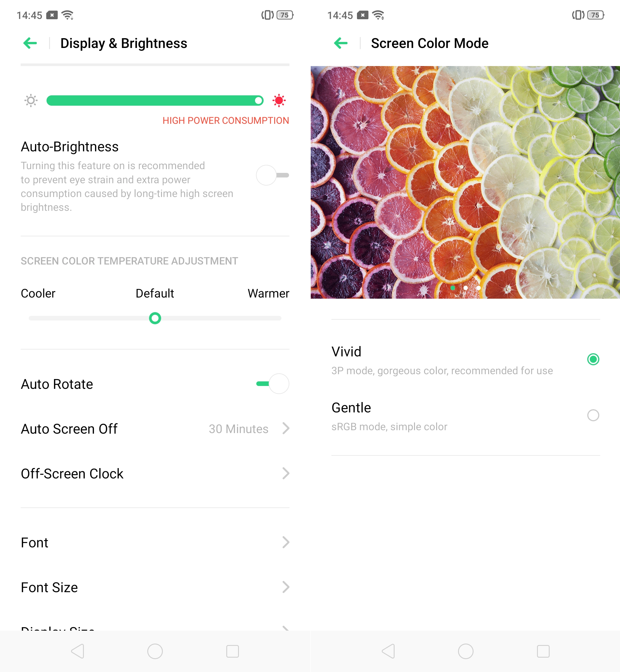620x672 pixels.
Task: Click the color temperature slider handle
Action: (x=155, y=318)
